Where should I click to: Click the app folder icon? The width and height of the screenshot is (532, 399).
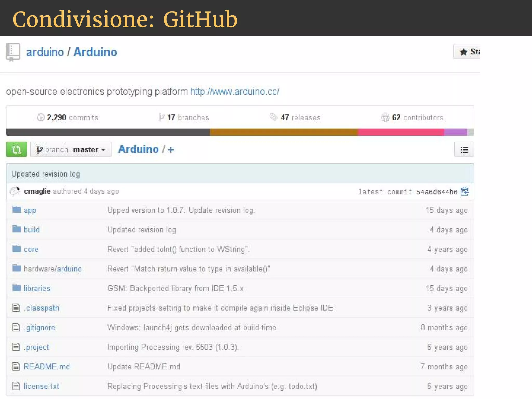click(17, 209)
